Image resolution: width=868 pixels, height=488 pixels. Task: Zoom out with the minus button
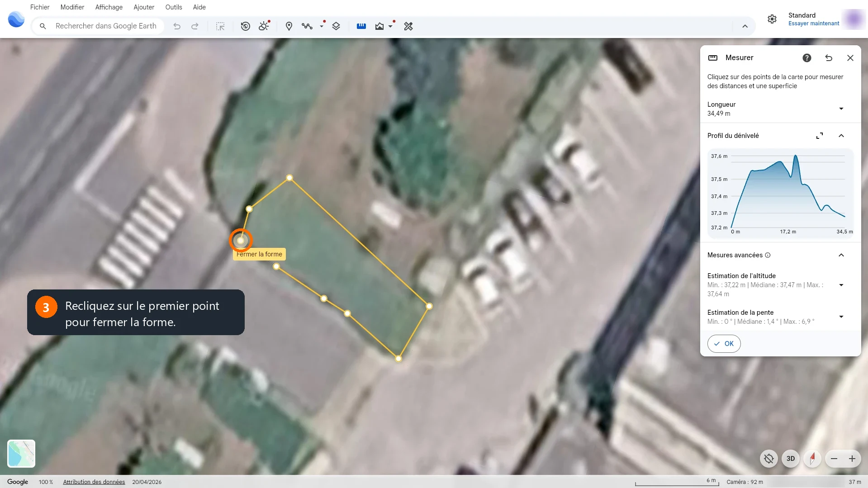pos(834,459)
